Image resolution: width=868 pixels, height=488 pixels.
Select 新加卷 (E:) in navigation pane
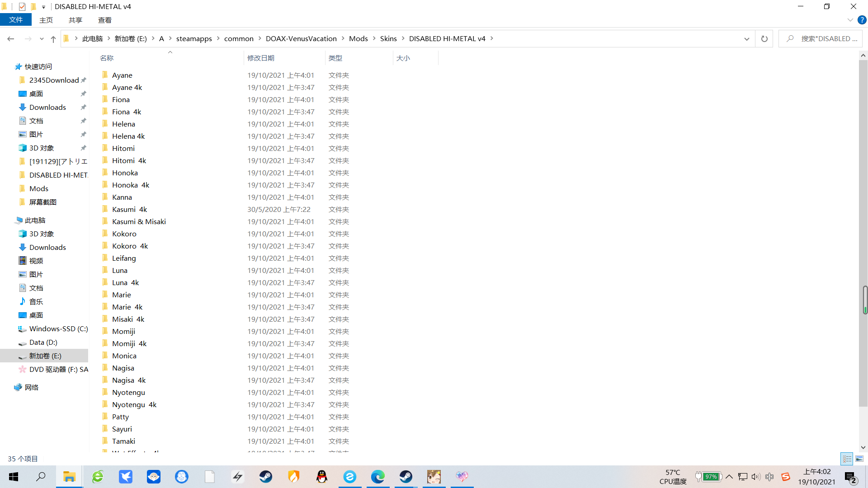click(44, 356)
